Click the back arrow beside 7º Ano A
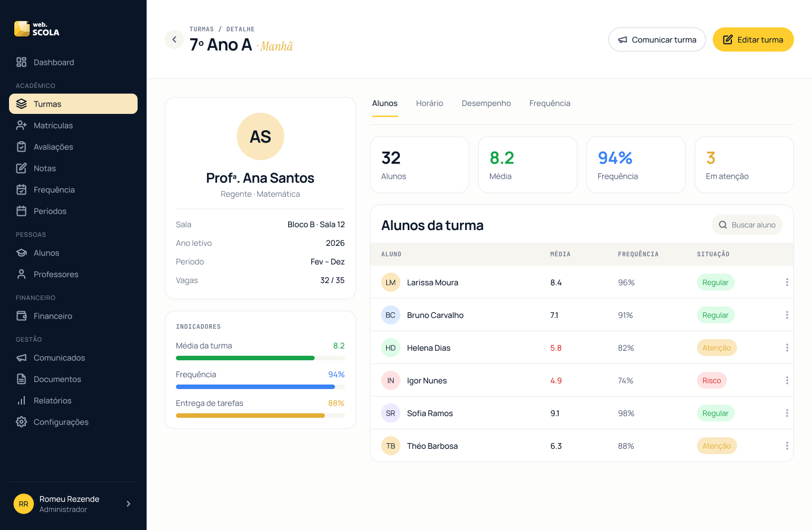Screen dimensions: 812x530 coord(174,39)
